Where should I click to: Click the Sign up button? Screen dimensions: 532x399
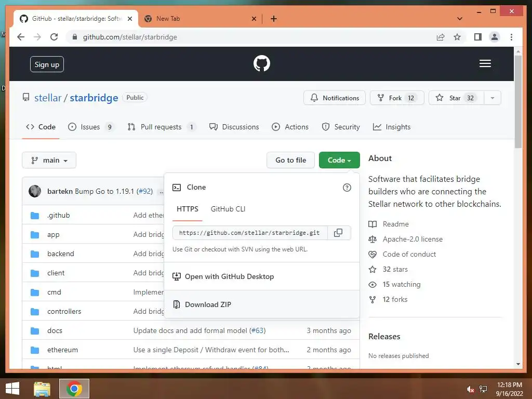(47, 64)
